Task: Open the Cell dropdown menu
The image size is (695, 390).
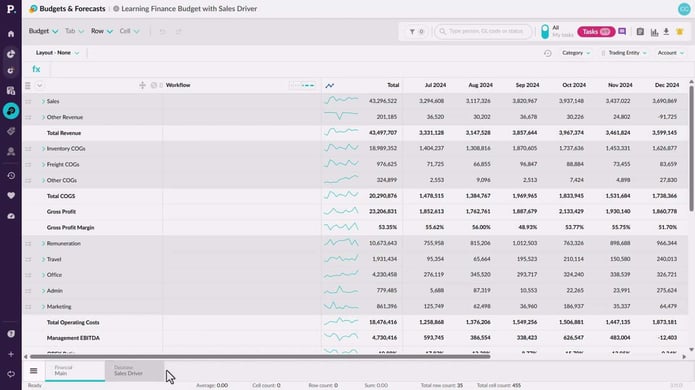Action: pyautogui.click(x=129, y=31)
